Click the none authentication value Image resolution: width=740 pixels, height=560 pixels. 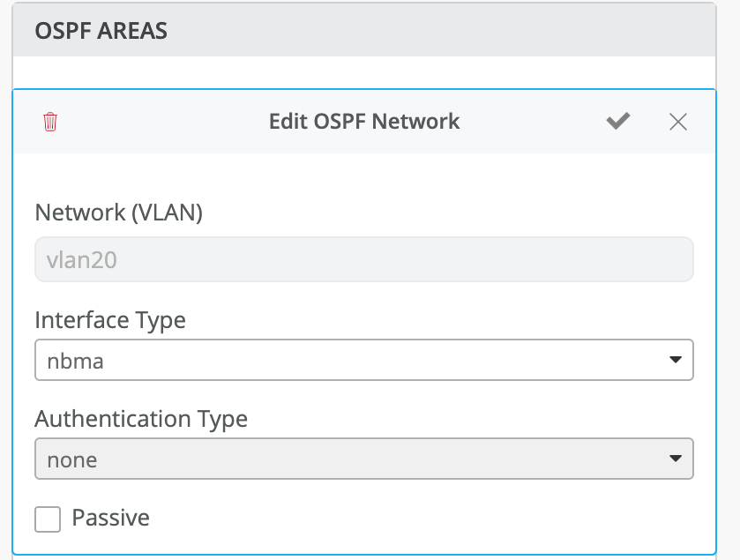[72, 459]
